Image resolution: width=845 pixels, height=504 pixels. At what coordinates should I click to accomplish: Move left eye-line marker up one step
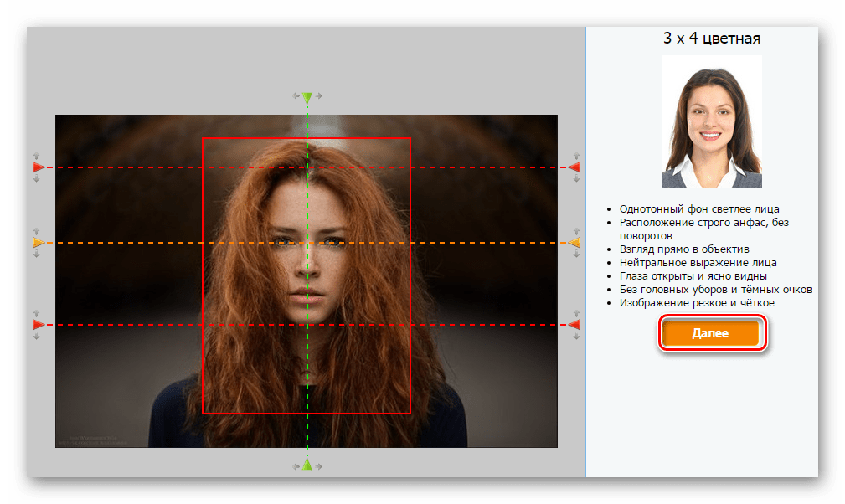[37, 231]
